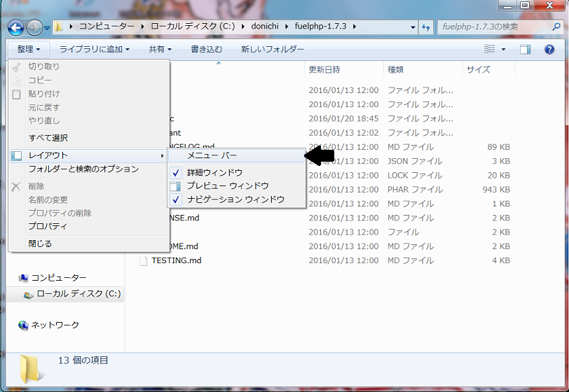The image size is (569, 392).
Task: Open the レイアウト submenu
Action: [88, 155]
